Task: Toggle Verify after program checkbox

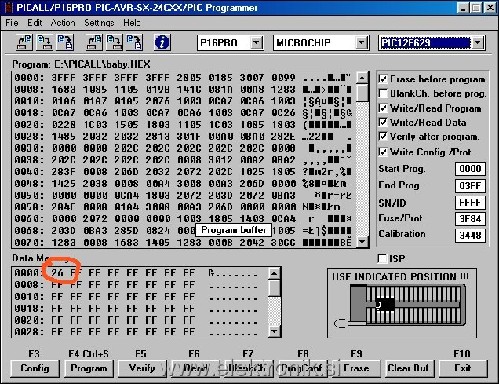Action: [383, 137]
